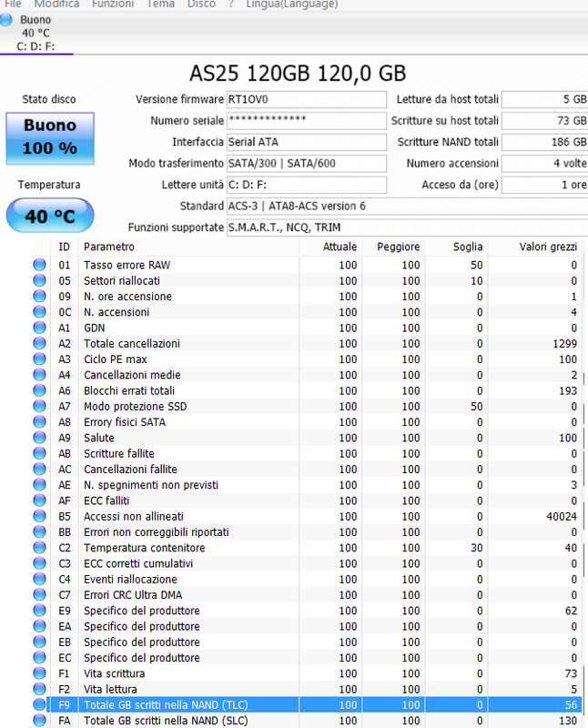Click the Numero accensioni value field
This screenshot has height=728, width=588.
(545, 164)
